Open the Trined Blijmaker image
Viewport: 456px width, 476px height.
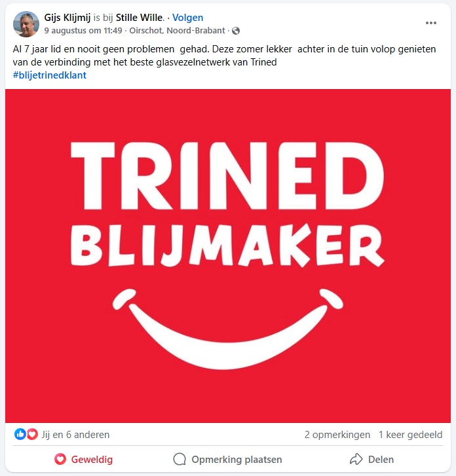228,255
